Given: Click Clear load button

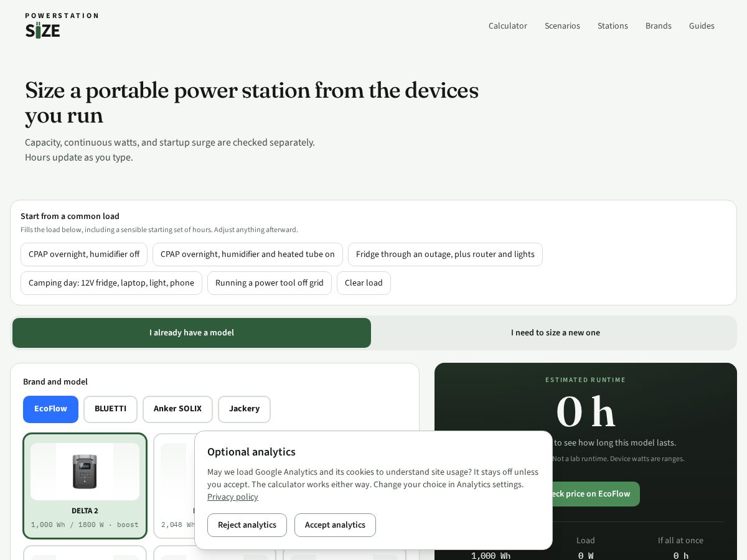Looking at the screenshot, I should click(x=364, y=283).
